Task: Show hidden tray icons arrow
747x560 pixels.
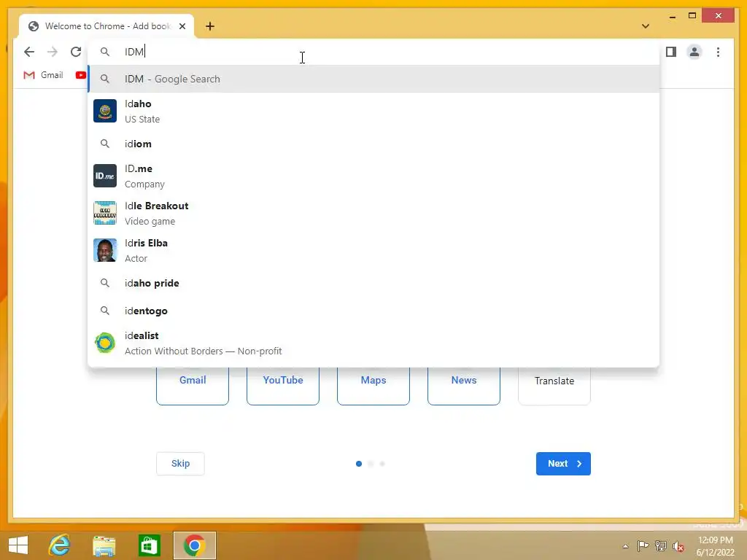Action: [625, 546]
